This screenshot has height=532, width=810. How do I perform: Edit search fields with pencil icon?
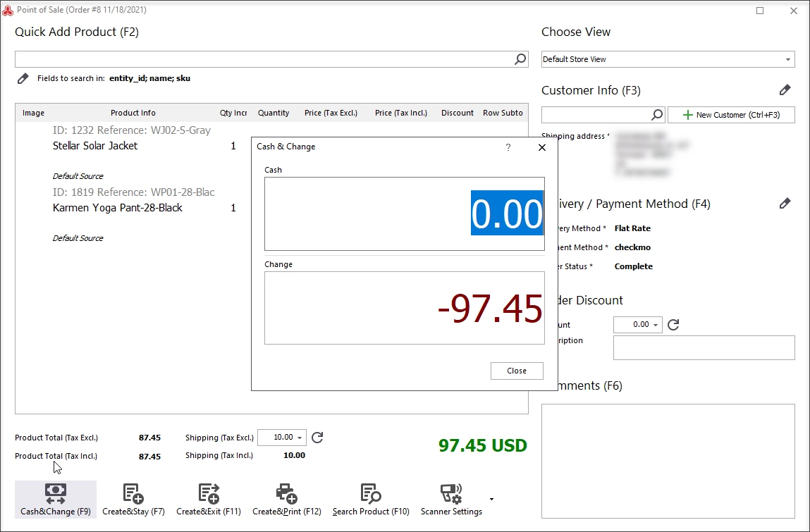click(23, 78)
